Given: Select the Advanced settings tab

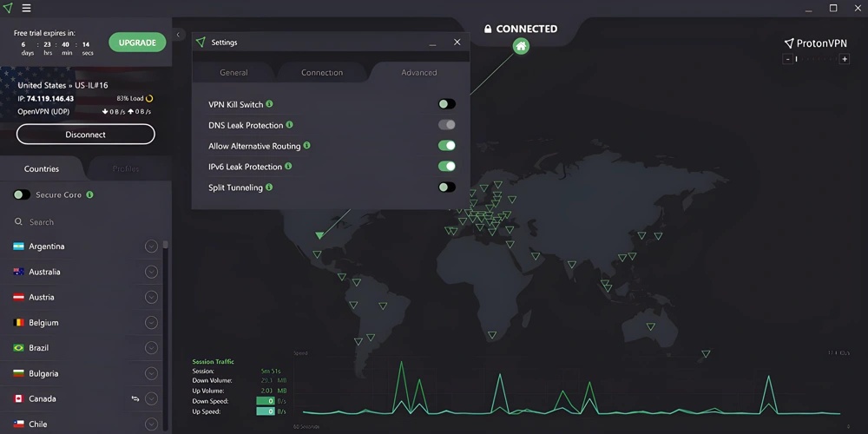Looking at the screenshot, I should pos(419,73).
